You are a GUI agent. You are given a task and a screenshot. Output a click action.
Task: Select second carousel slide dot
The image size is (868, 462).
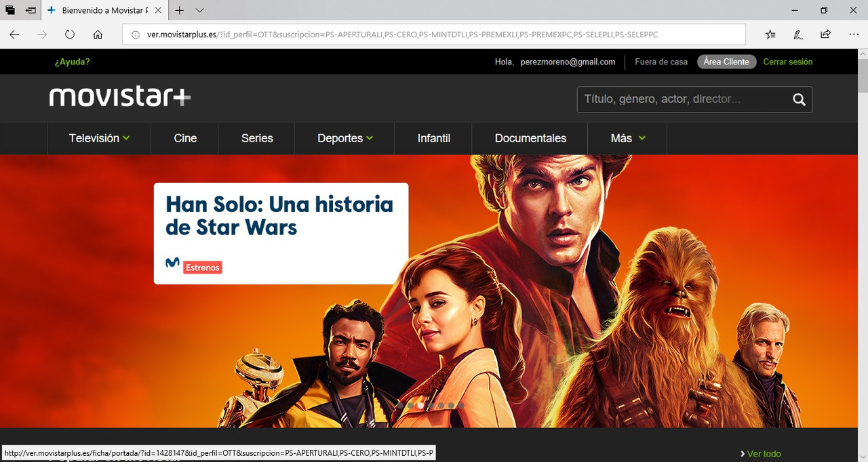coord(410,406)
